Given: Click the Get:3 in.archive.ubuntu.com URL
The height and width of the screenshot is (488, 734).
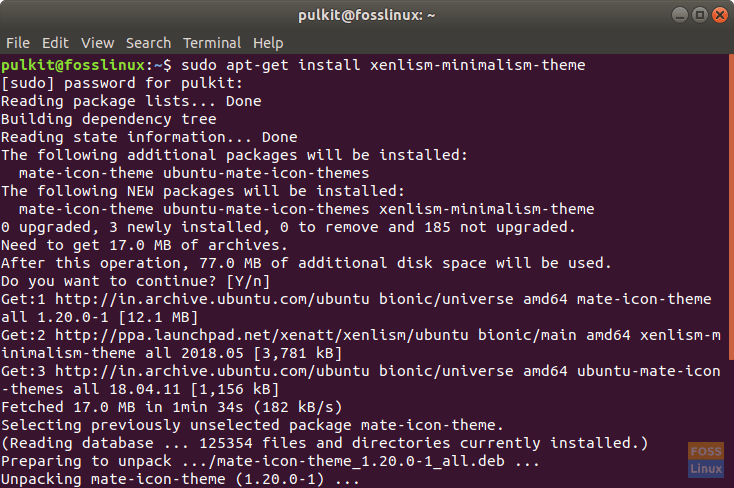Looking at the screenshot, I should [x=212, y=371].
